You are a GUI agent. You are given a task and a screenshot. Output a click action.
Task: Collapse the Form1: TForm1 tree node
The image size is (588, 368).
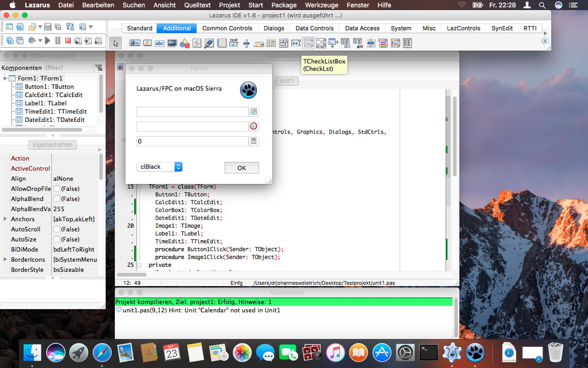click(5, 79)
